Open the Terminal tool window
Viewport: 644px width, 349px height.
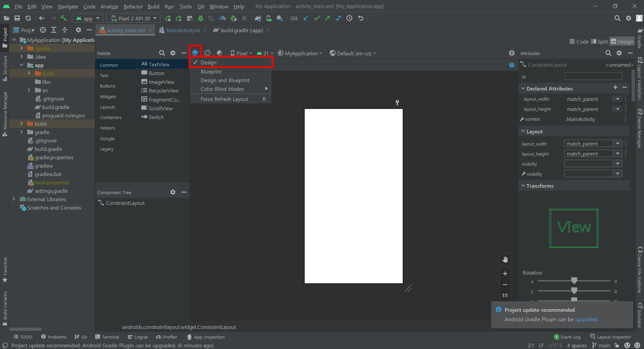pos(107,337)
